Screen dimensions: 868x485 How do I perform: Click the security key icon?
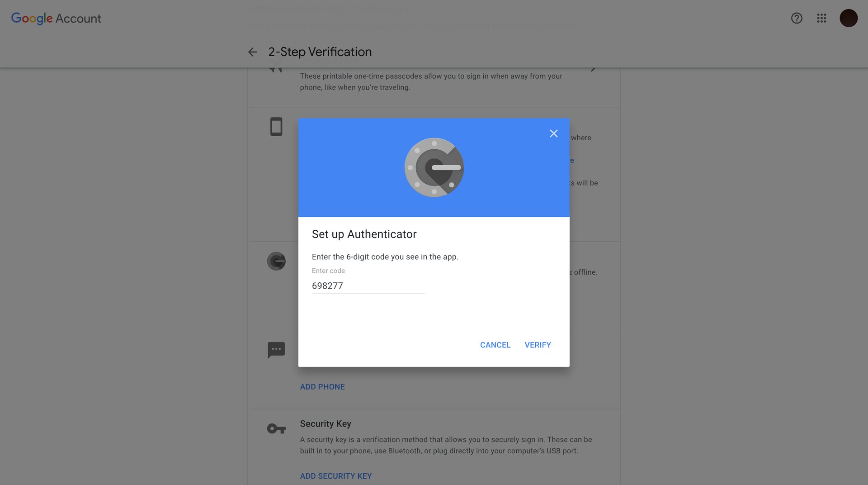point(276,428)
